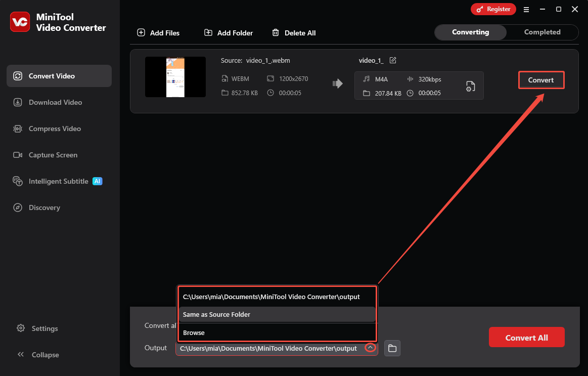The width and height of the screenshot is (588, 376).
Task: Click Register
Action: pos(493,9)
